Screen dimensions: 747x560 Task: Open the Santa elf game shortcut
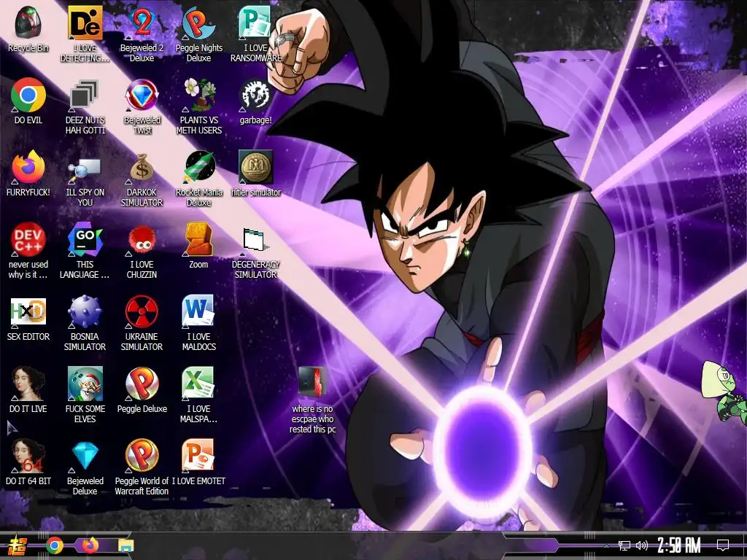click(85, 384)
